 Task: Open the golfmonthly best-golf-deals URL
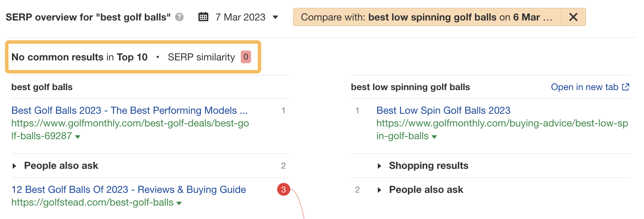pos(130,129)
